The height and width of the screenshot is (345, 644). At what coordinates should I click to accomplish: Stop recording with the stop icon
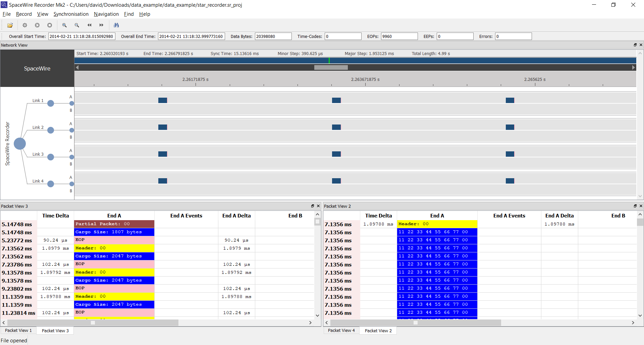tap(50, 25)
